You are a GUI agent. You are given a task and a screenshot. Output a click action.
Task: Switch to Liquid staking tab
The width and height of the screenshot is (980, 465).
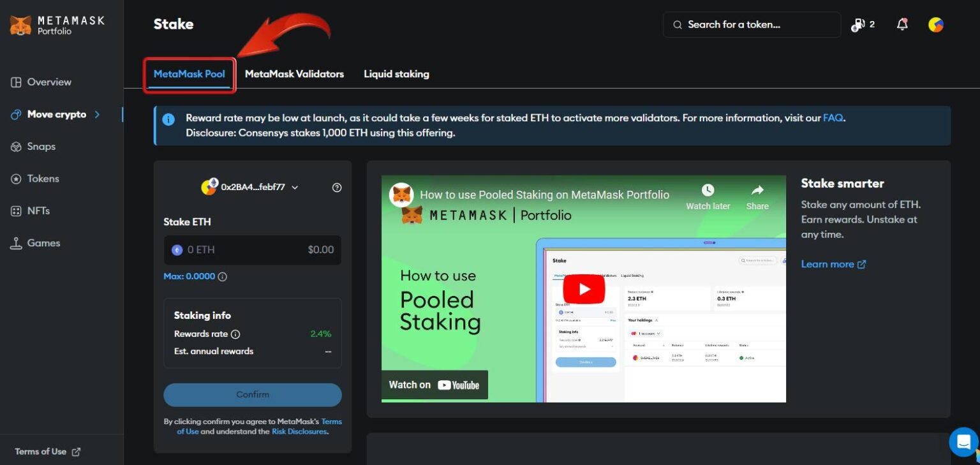click(x=396, y=74)
